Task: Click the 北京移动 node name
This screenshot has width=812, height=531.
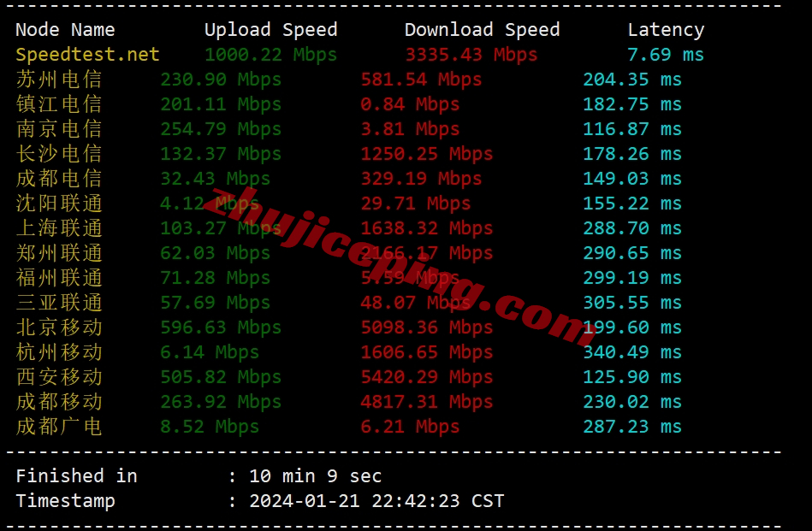Action: (x=58, y=327)
